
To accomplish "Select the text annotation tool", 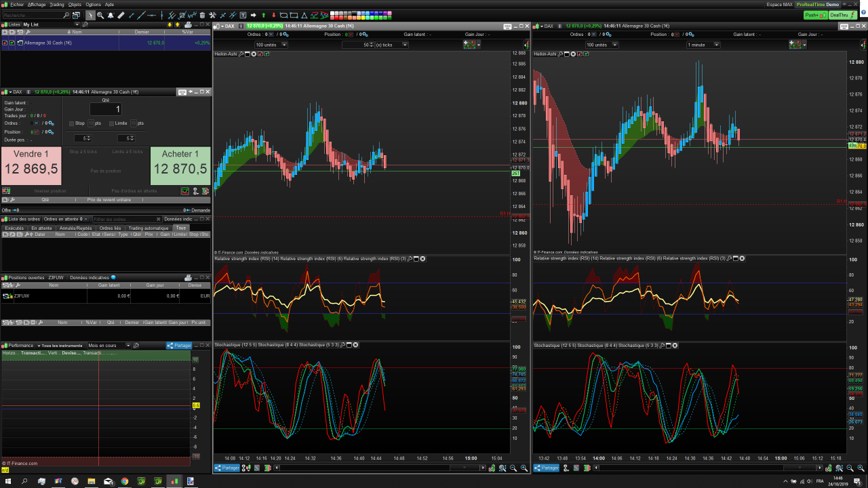I will (x=243, y=15).
